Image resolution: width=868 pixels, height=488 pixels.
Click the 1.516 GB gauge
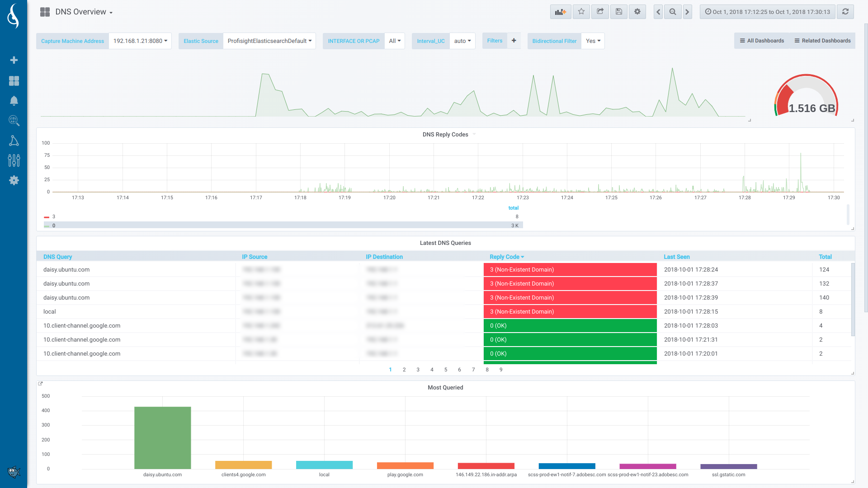click(x=806, y=96)
